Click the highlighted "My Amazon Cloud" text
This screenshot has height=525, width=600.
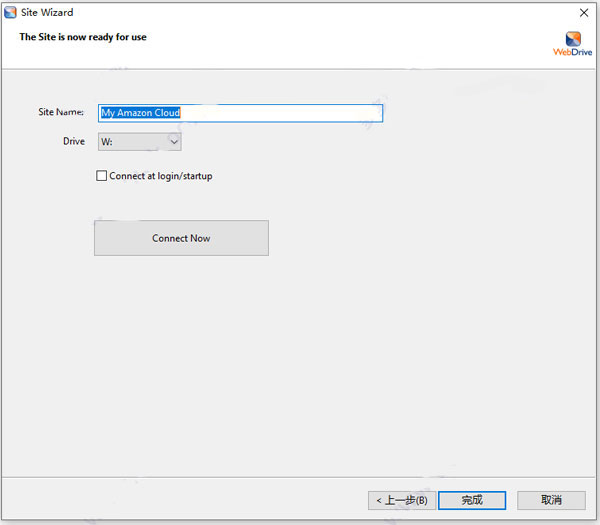coord(140,113)
